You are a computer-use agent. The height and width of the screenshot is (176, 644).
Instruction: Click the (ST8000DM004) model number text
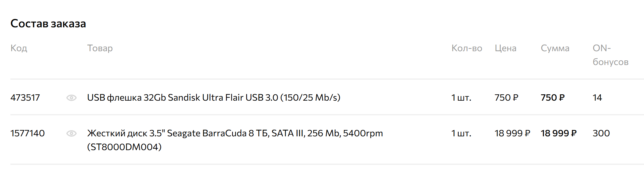click(x=124, y=147)
